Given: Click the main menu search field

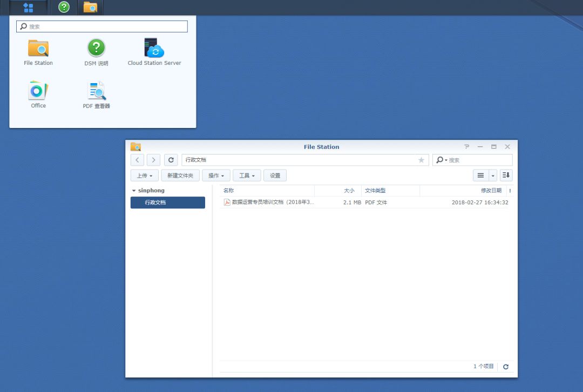Looking at the screenshot, I should 102,26.
